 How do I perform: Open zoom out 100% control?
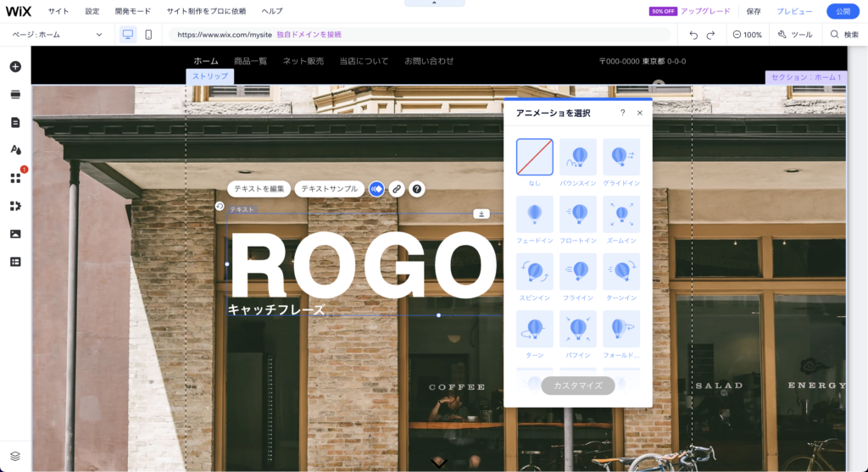748,34
